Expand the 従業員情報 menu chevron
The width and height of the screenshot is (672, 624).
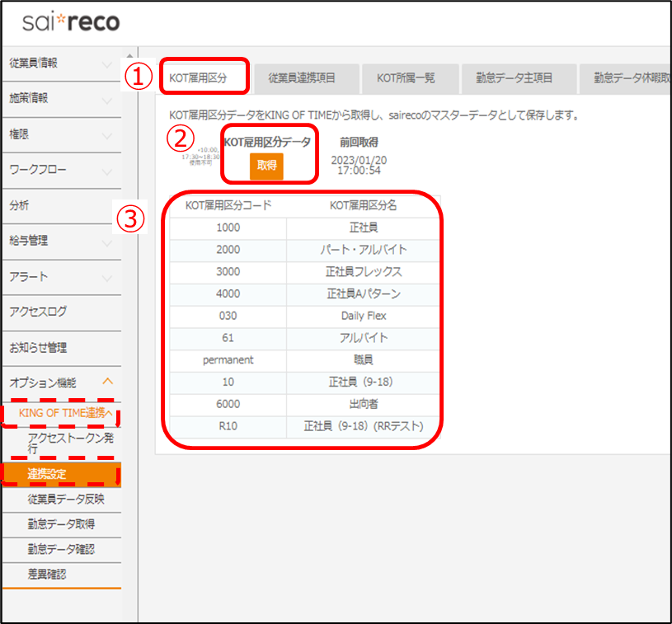[106, 65]
